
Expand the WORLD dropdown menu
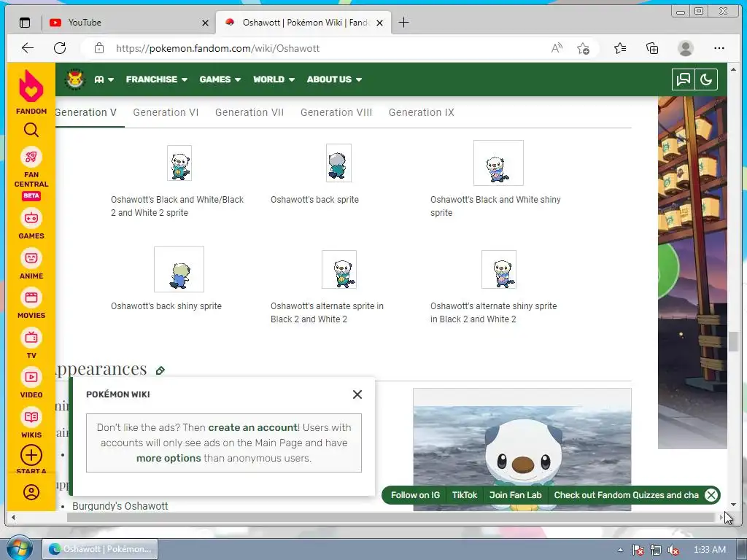pos(274,79)
